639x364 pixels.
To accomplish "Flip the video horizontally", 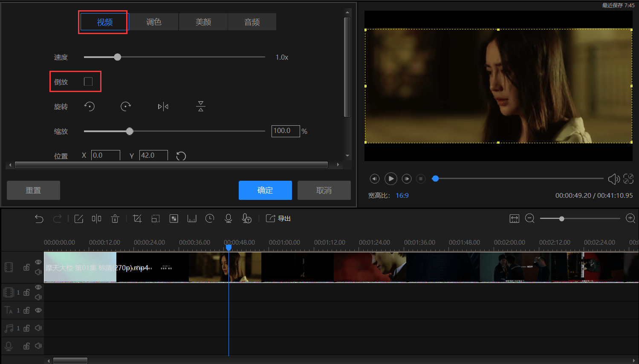I will pos(163,107).
